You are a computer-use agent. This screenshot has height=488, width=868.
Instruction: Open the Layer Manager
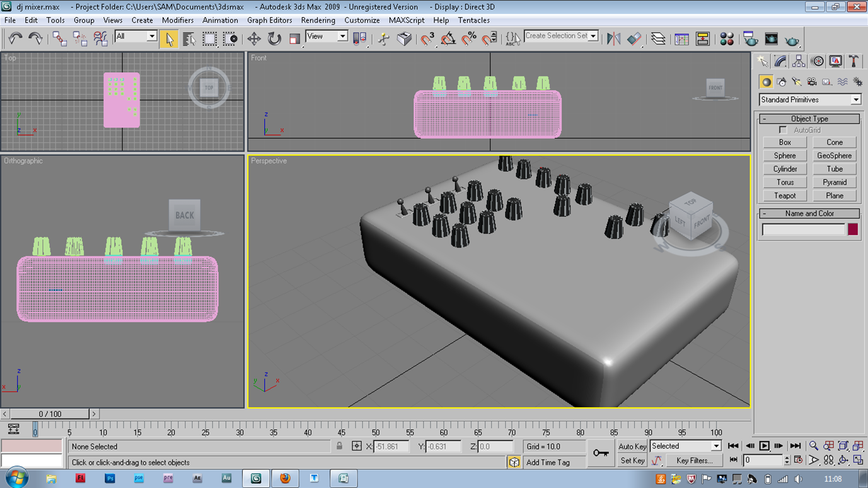tap(657, 38)
